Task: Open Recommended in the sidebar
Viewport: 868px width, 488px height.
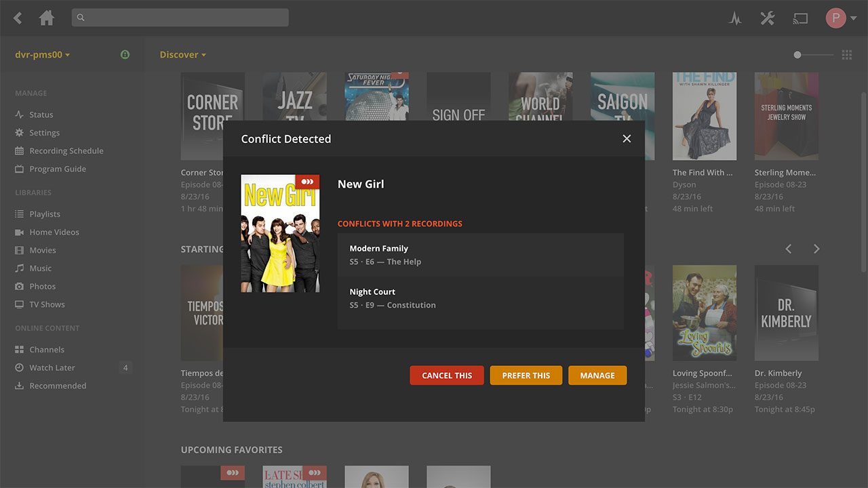Action: (x=58, y=386)
